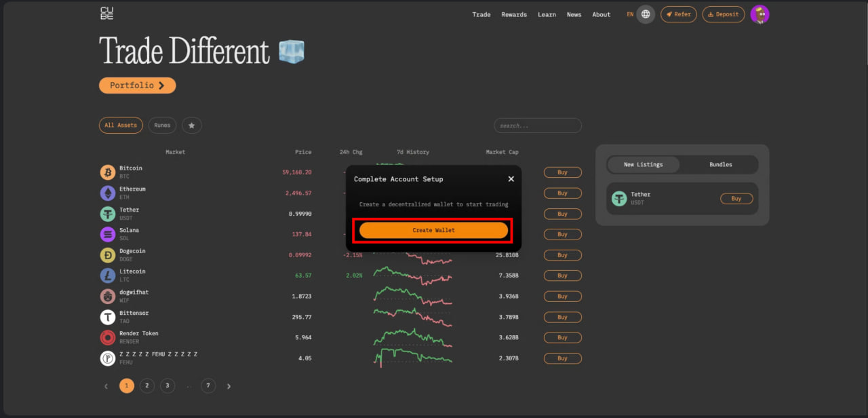Viewport: 868px width, 418px height.
Task: Sort by the Price column header
Action: click(303, 152)
